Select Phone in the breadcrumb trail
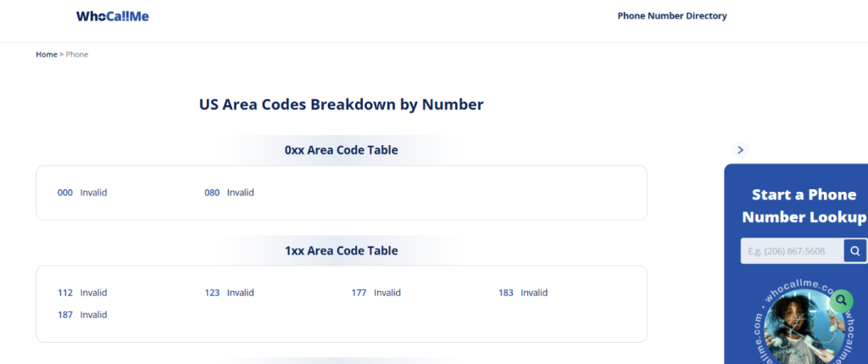Screen dimensions: 868x364 [x=77, y=54]
